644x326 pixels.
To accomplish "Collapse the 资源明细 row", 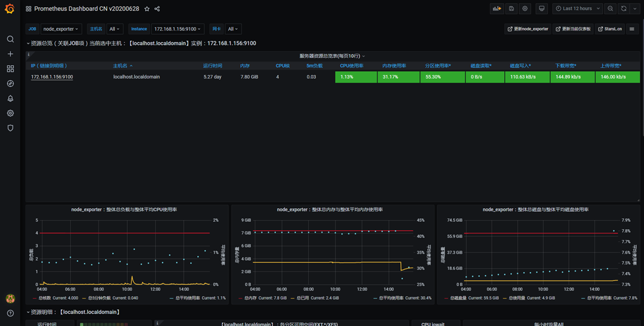I will [73, 312].
